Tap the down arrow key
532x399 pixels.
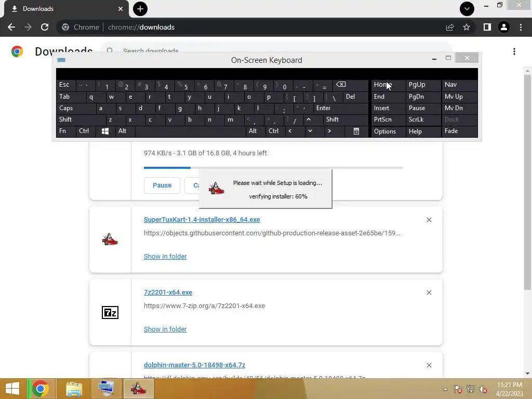tap(310, 131)
